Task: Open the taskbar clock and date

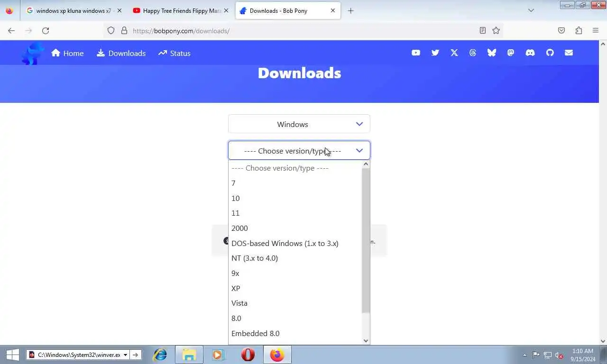Action: (583, 355)
